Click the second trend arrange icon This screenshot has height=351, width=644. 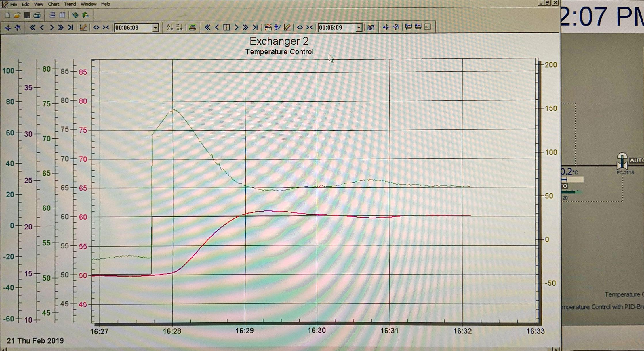[x=418, y=27]
